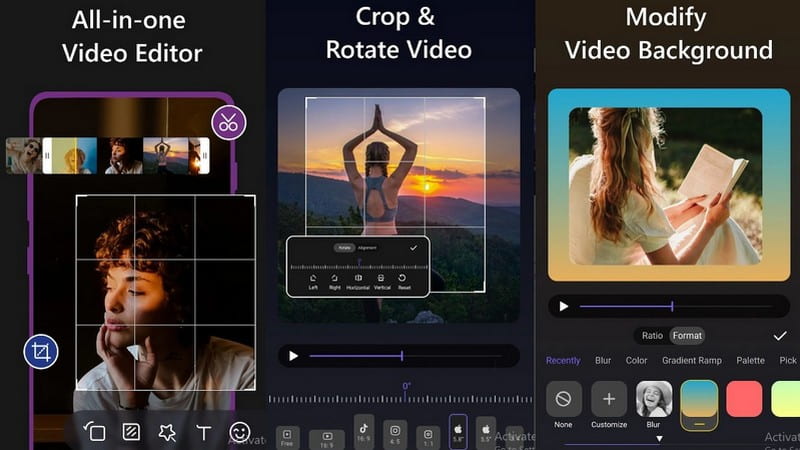Open the text tool (T icon)
The height and width of the screenshot is (450, 800).
(x=204, y=432)
